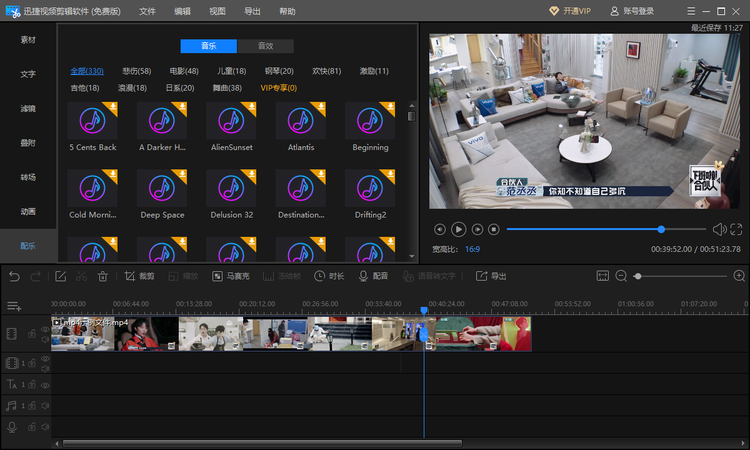Start the 配音 voiceover recording
Screen dimensions: 750x450
372,276
